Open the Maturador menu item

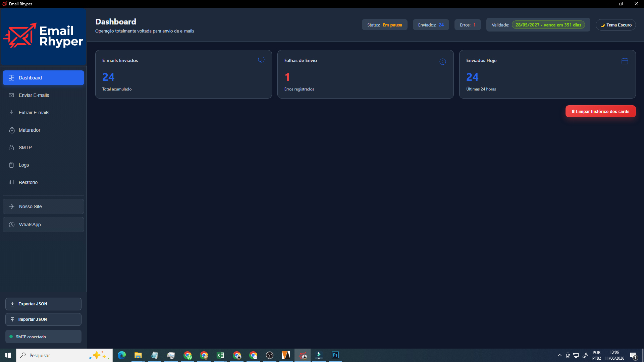[x=43, y=130]
